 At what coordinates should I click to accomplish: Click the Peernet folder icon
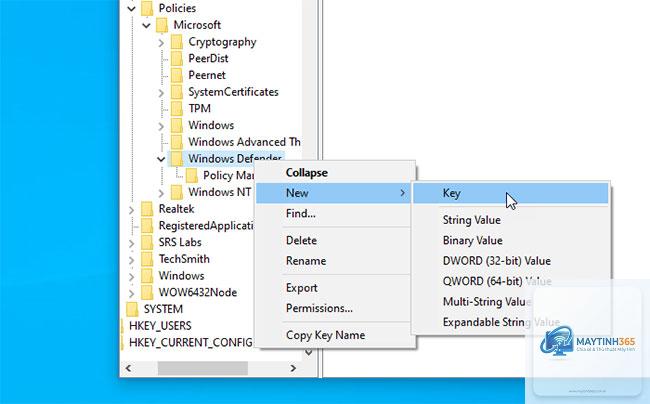(177, 75)
